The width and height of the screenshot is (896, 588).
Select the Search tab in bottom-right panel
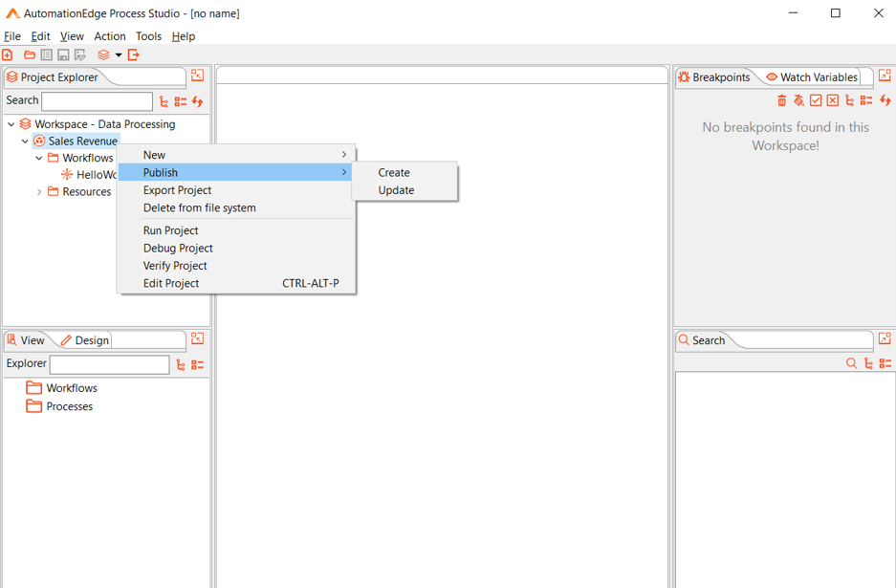tap(702, 340)
